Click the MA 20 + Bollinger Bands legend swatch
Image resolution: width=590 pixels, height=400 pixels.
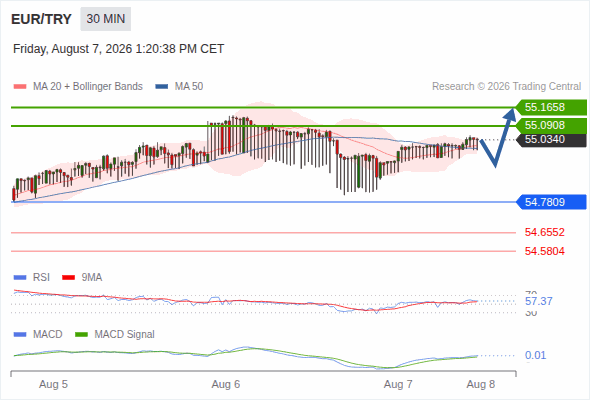(20, 87)
